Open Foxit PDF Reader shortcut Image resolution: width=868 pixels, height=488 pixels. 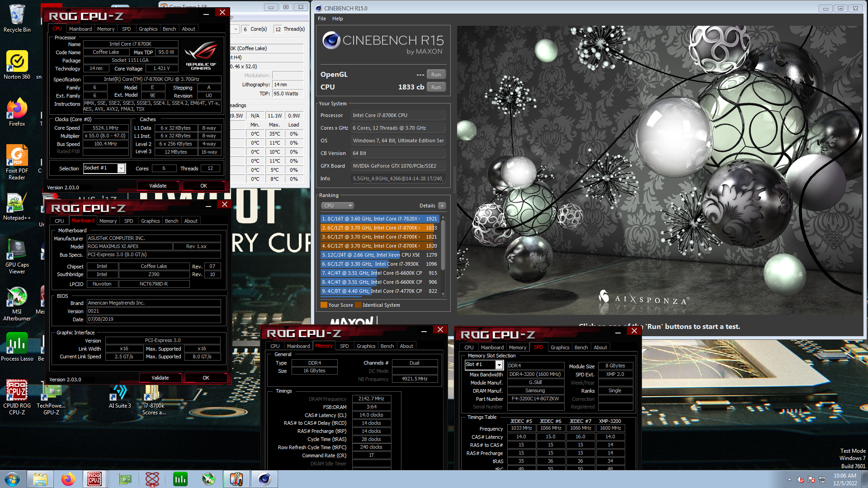17,162
